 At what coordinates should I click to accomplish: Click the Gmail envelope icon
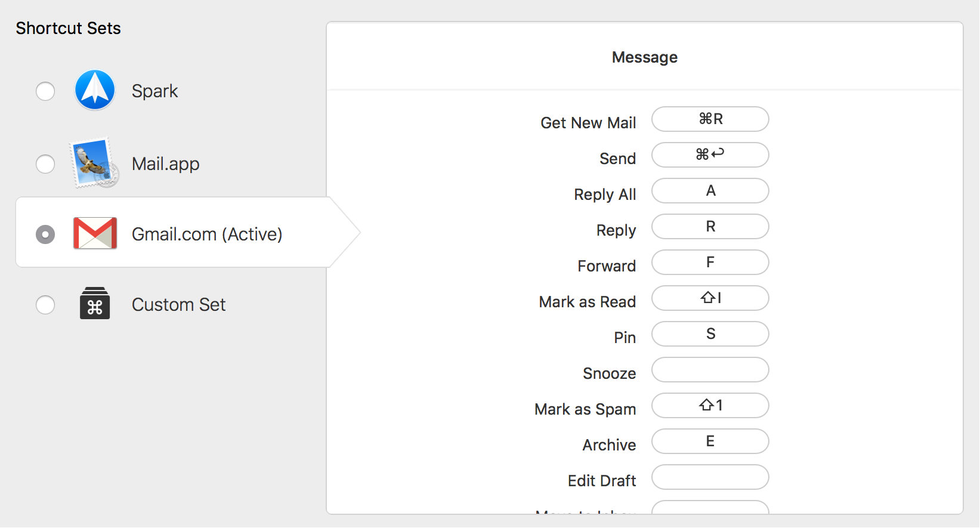95,233
